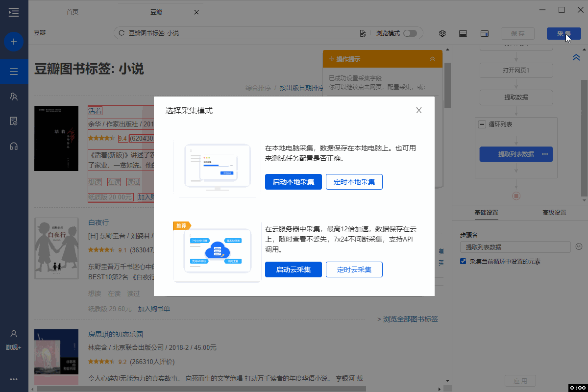The height and width of the screenshot is (392, 588).
Task: Click the page source icon in address bar
Action: pyautogui.click(x=363, y=33)
